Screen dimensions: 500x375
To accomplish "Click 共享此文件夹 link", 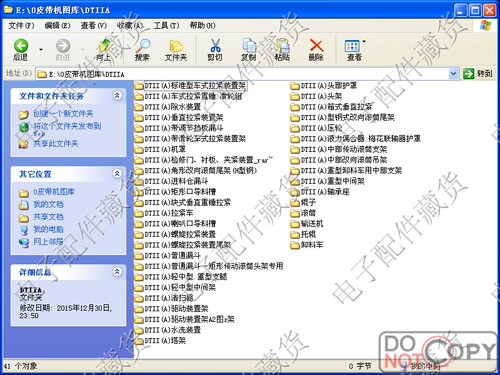I will (x=56, y=144).
